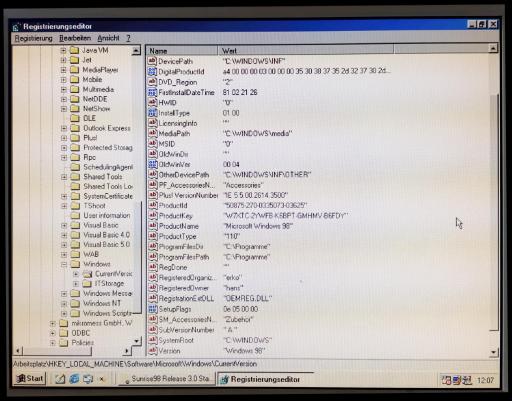Click the OldWinVer binary value icon
This screenshot has height=401, width=512.
point(152,164)
